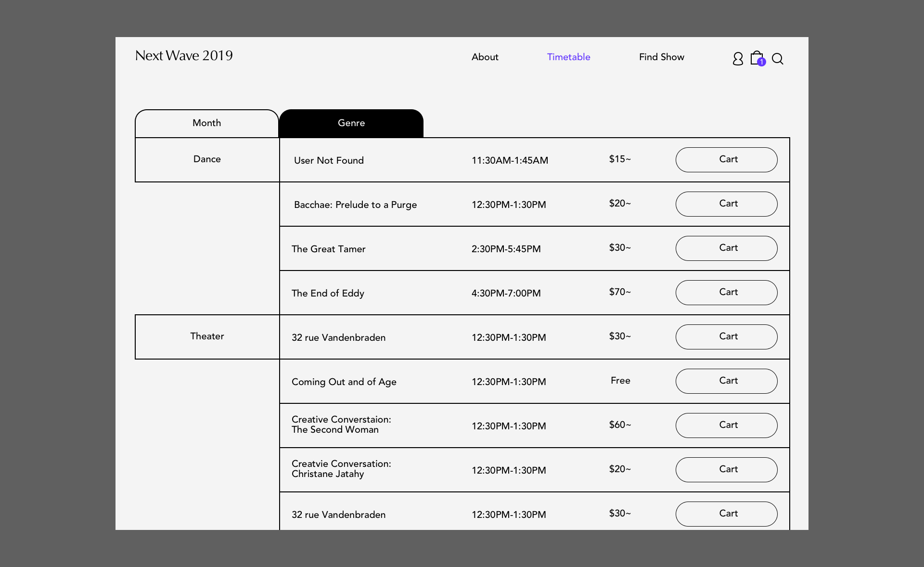Open the shopping bag cart icon

(x=757, y=58)
